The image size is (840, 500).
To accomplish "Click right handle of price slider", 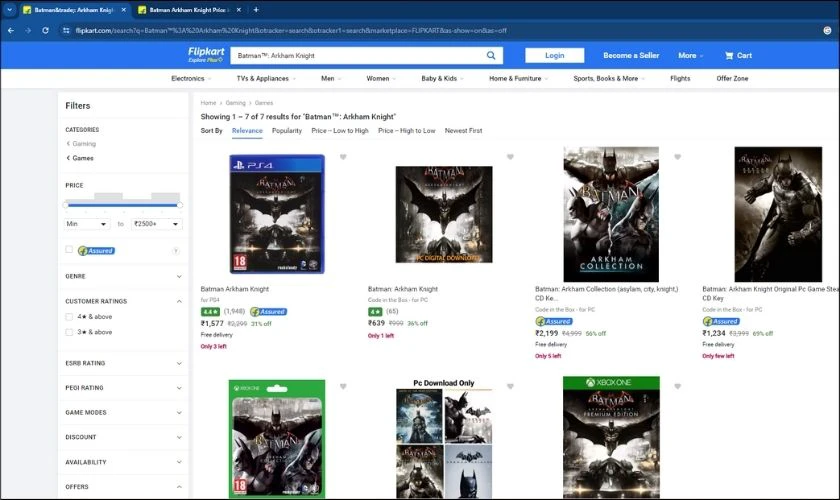I will [180, 205].
